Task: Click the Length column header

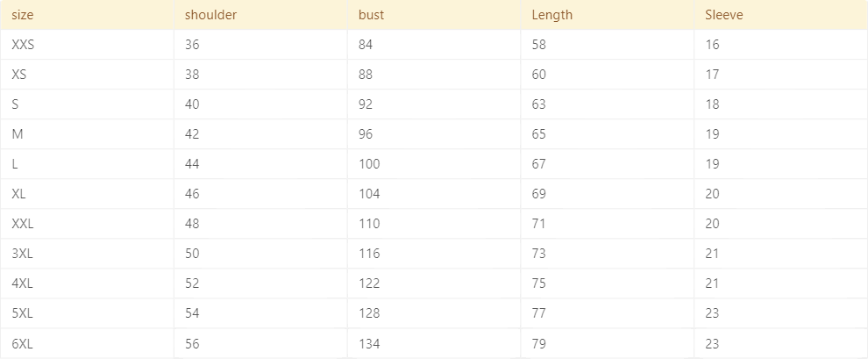Action: (x=551, y=15)
